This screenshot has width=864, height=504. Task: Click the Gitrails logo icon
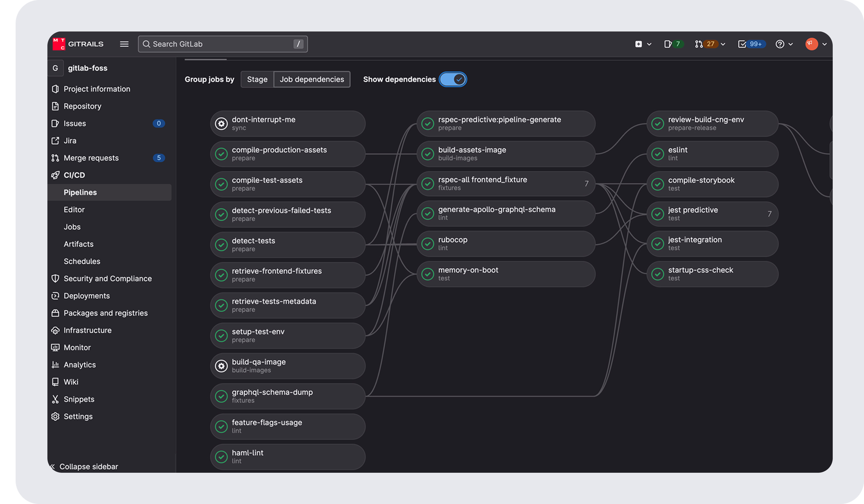[x=59, y=44]
